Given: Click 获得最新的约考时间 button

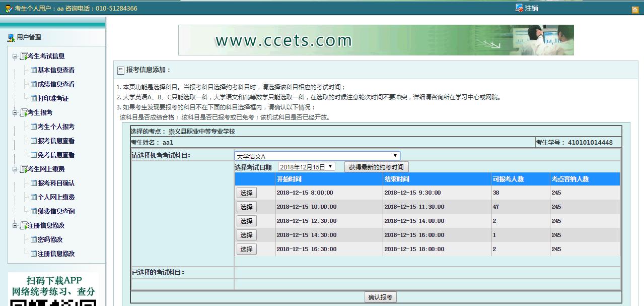Looking at the screenshot, I should click(376, 167).
